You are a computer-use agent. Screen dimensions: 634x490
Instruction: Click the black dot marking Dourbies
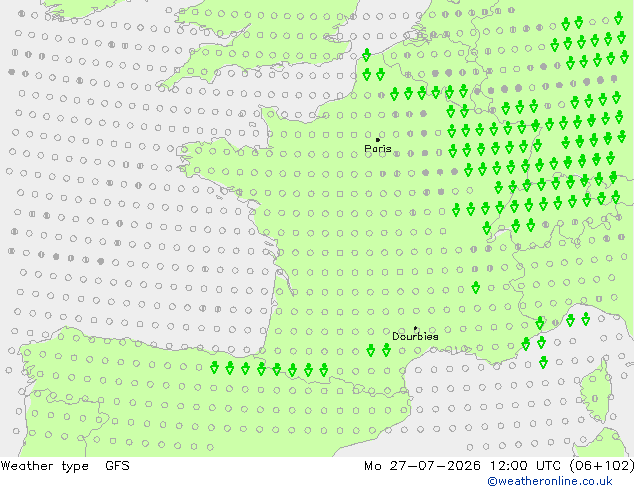pyautogui.click(x=415, y=328)
